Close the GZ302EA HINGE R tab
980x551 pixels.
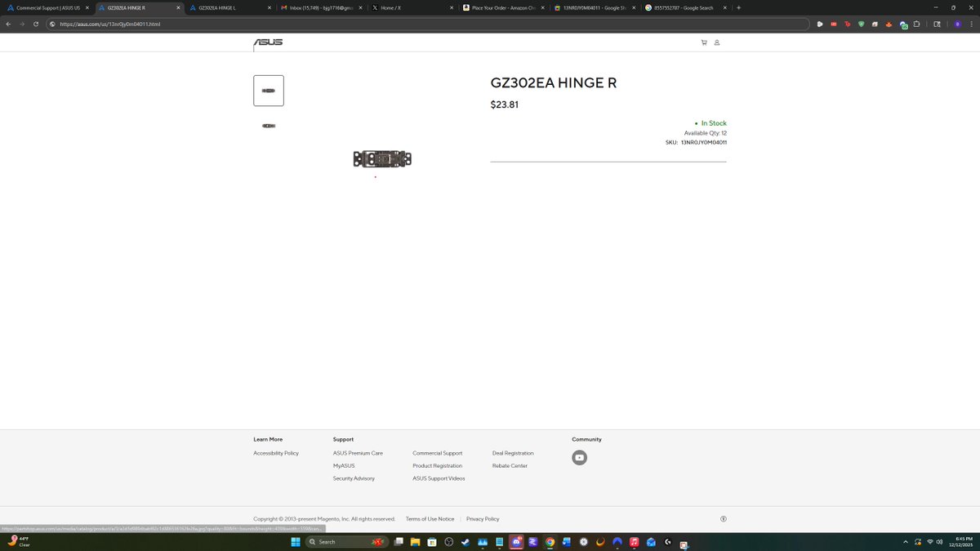(178, 7)
